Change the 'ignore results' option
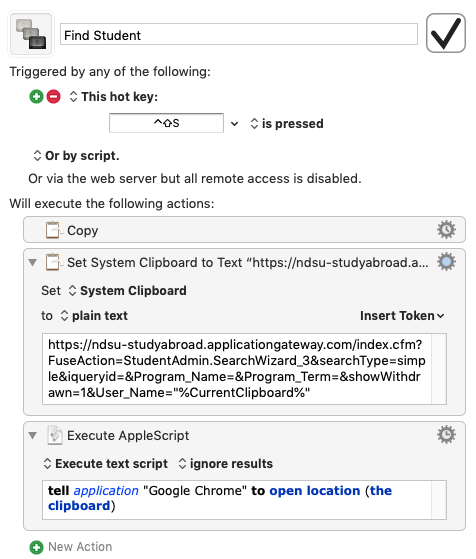 click(226, 463)
